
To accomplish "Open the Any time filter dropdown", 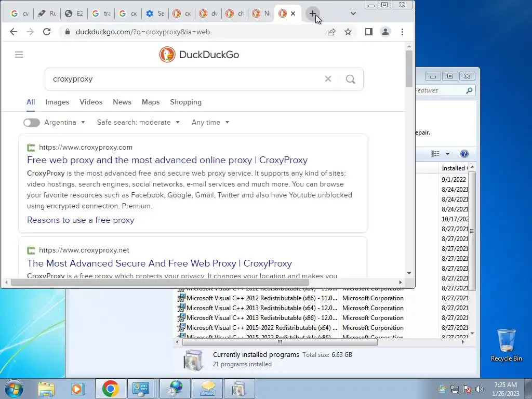I will click(x=210, y=123).
